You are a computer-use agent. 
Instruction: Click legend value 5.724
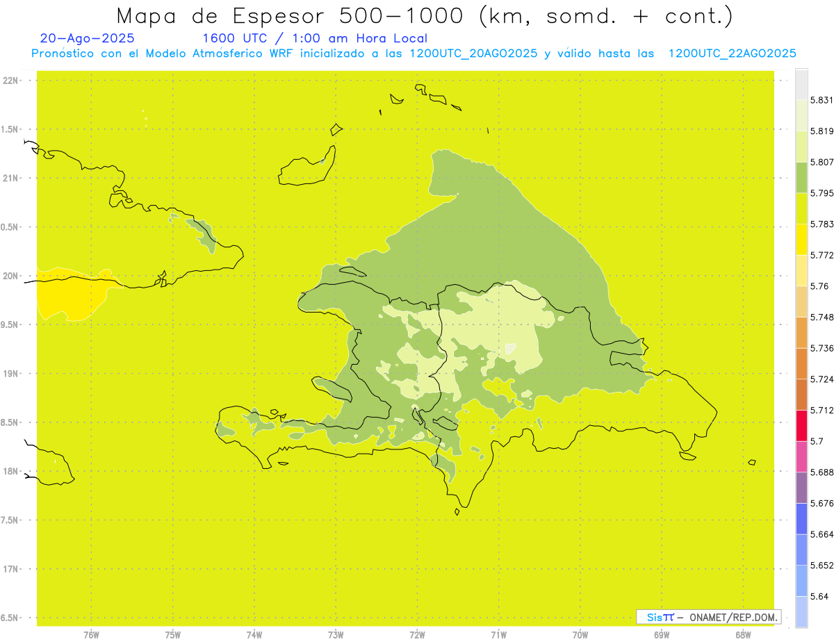coord(822,379)
